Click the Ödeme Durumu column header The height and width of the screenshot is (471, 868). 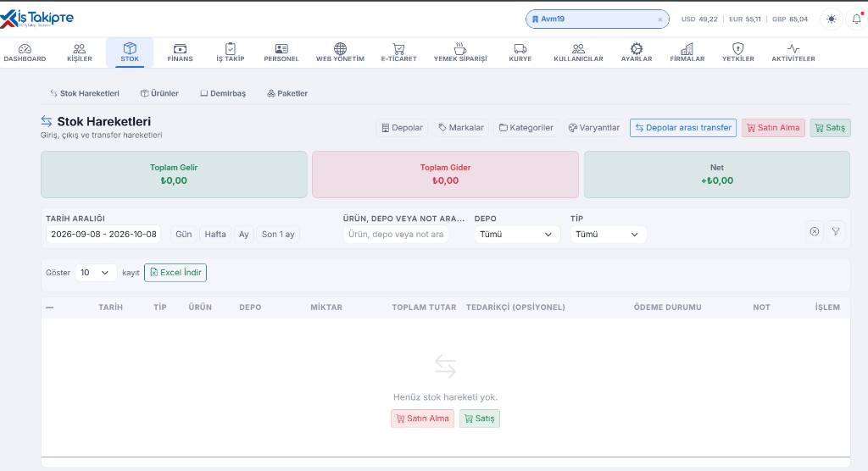click(668, 308)
